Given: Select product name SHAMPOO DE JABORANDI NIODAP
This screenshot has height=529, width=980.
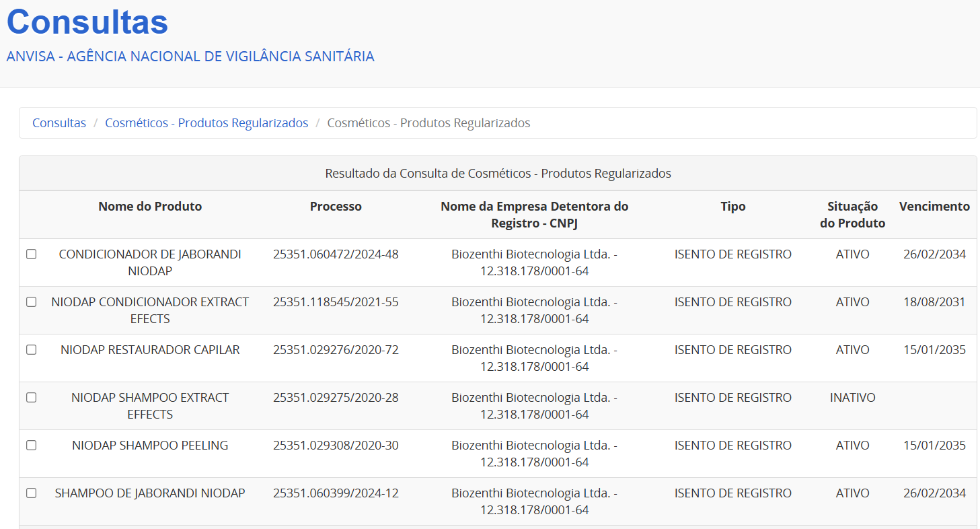Looking at the screenshot, I should click(150, 493).
